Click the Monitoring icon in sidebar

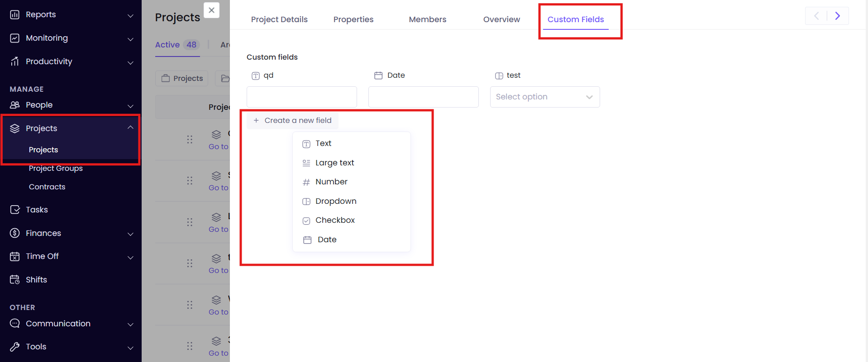click(15, 38)
